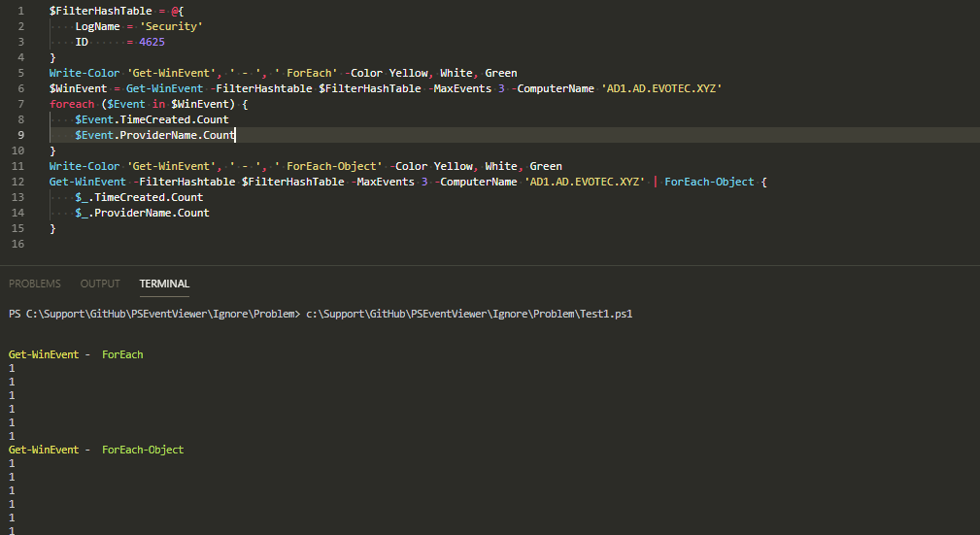Select line number 12 in the gutter
The image size is (980, 535).
[x=17, y=182]
